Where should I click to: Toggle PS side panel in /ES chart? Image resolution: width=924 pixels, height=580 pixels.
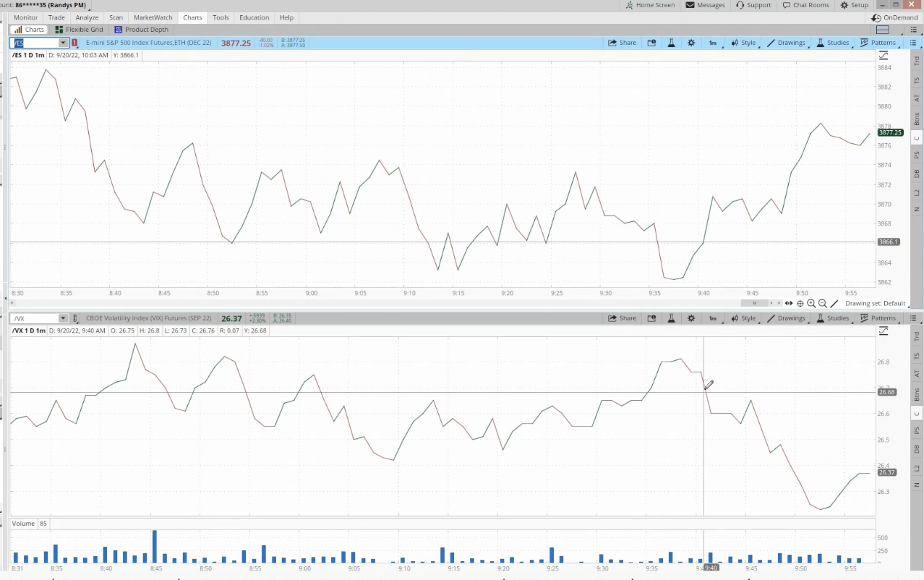tap(917, 155)
